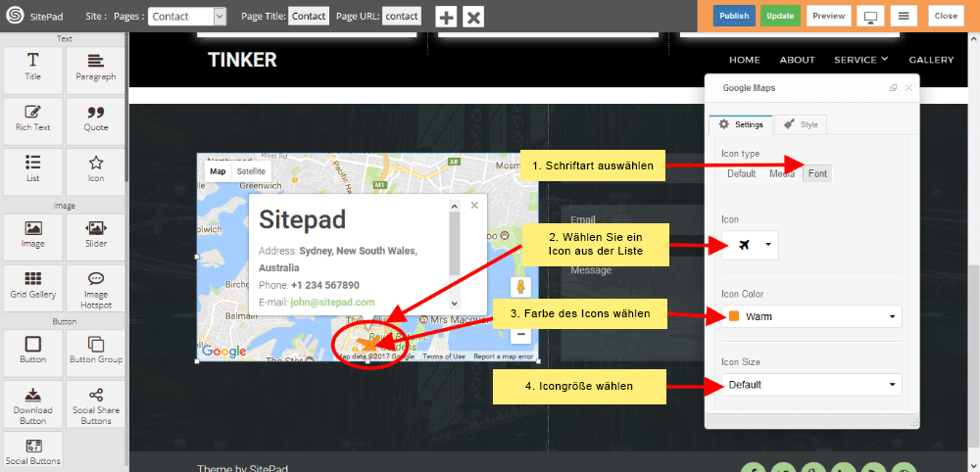This screenshot has width=980, height=472.
Task: Open HOME in site navigation
Action: click(x=745, y=60)
